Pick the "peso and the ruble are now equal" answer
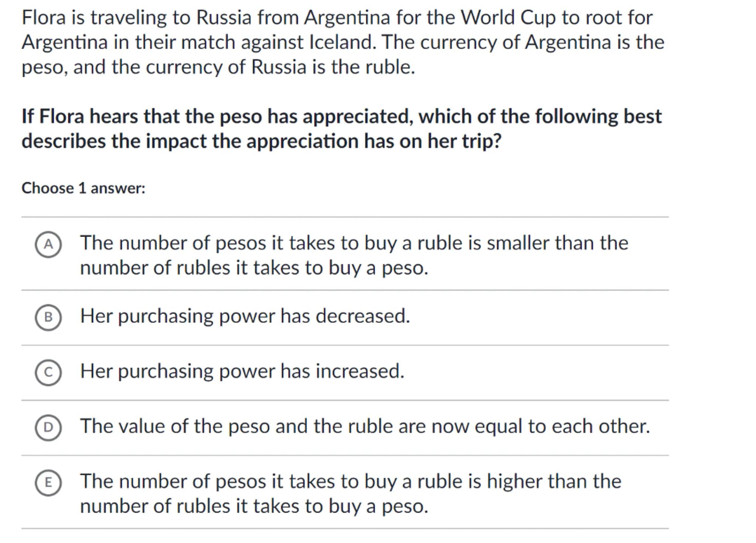The image size is (756, 543). [x=365, y=426]
